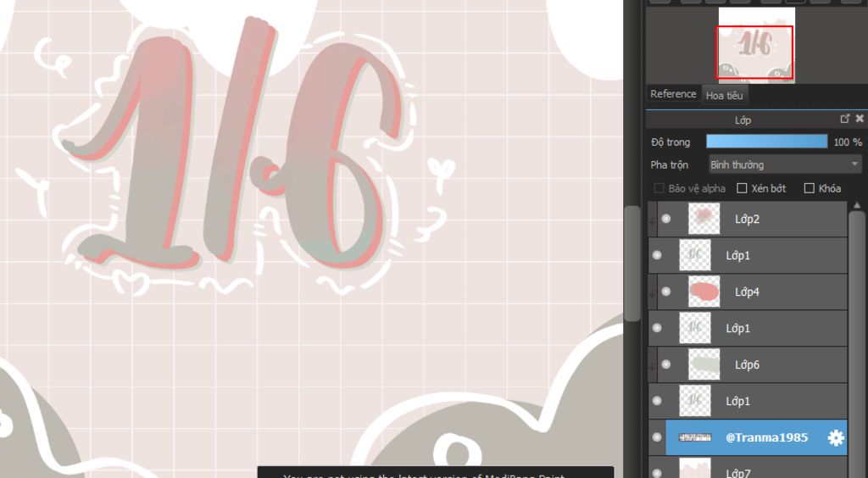Viewport: 868px width, 478px height.
Task: Select the @Tranma1985 layer name
Action: 766,437
